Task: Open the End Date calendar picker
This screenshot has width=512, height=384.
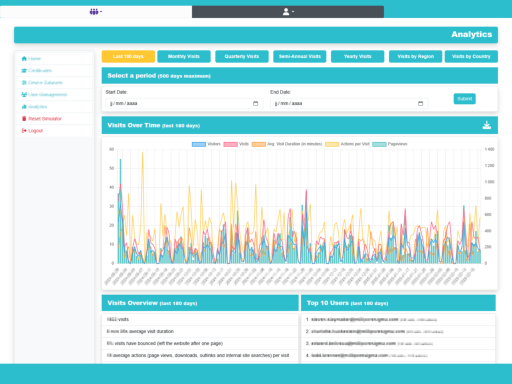Action: coord(420,103)
